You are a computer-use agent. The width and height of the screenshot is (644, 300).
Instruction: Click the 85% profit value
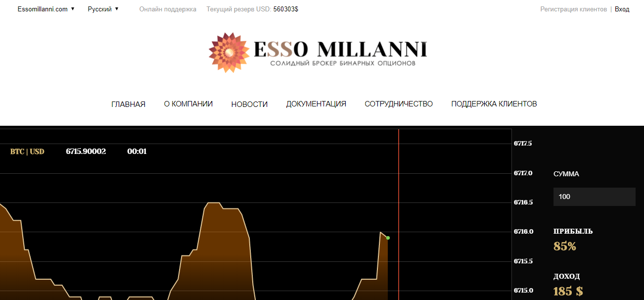(565, 246)
